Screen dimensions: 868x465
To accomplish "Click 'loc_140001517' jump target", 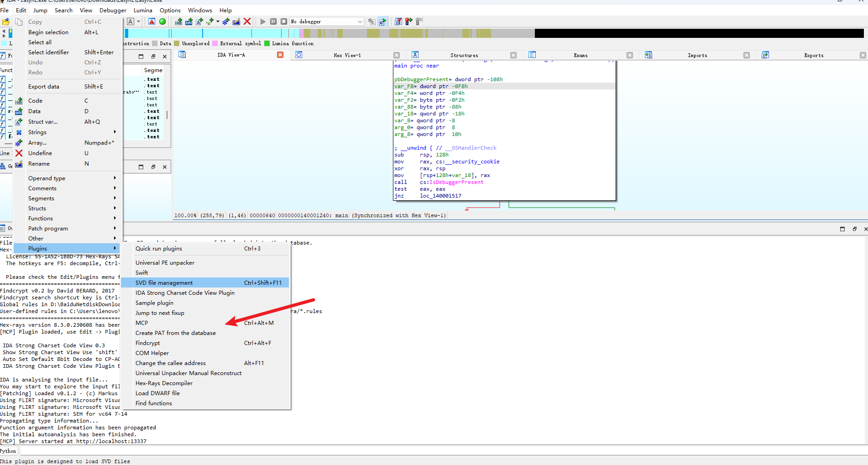I will click(440, 196).
